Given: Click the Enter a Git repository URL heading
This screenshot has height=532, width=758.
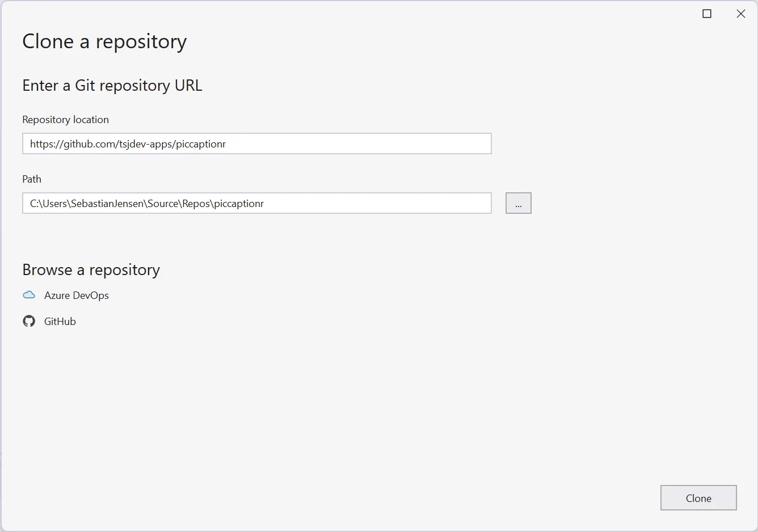Looking at the screenshot, I should tap(112, 85).
